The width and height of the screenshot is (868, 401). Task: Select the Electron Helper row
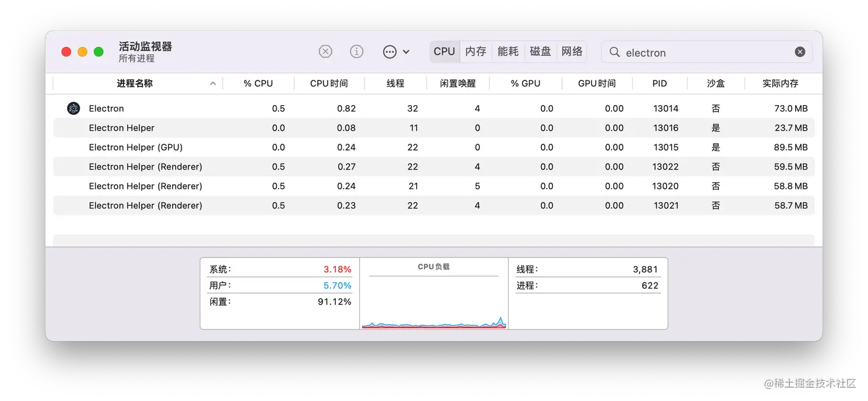point(434,128)
